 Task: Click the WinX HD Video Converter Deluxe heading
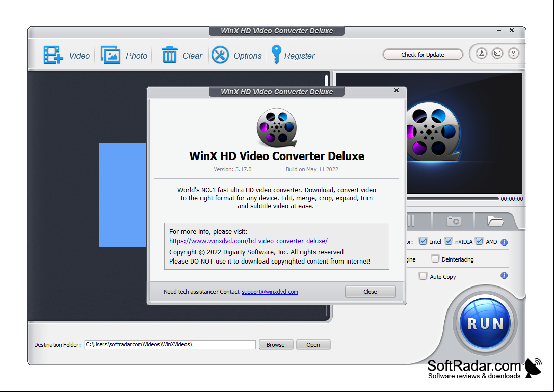(277, 156)
